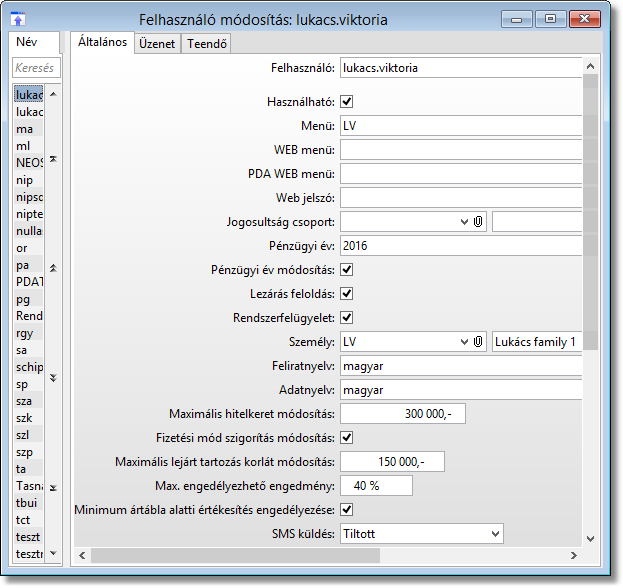Click the page-up double arrow in user list
Screen dimensions: 623x588
click(53, 269)
